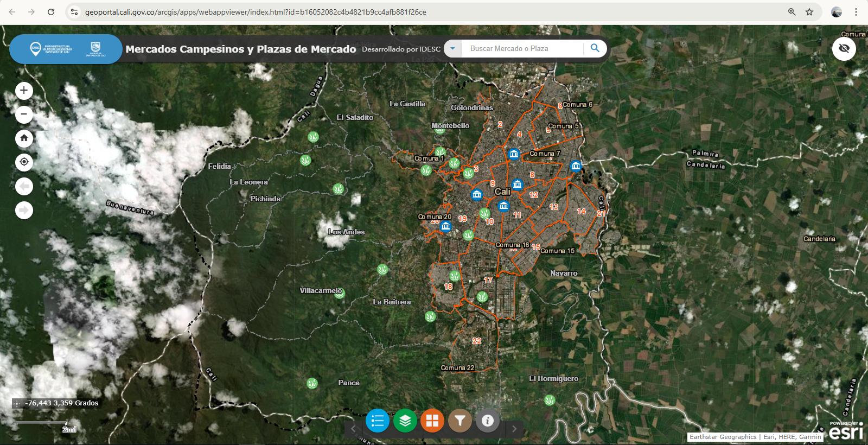Screen dimensions: 868x445
Task: Return to default map extent via home
Action: tap(24, 138)
